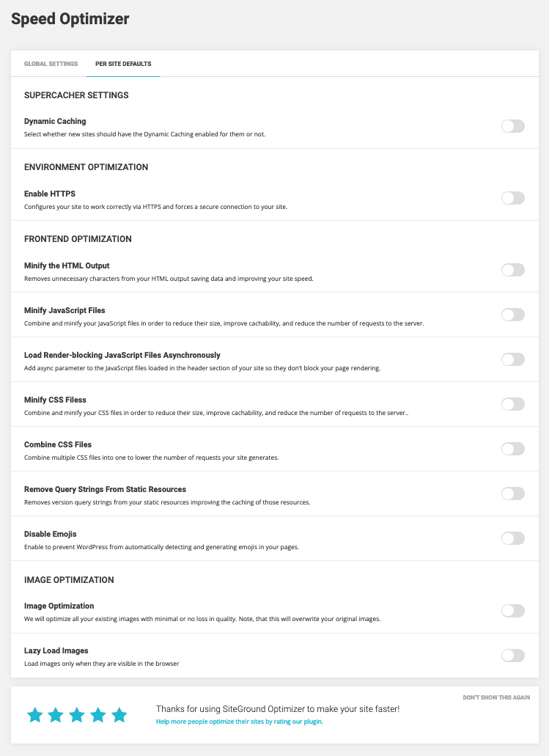
Task: Turn on the Enable HTTPS switch
Action: tap(513, 198)
